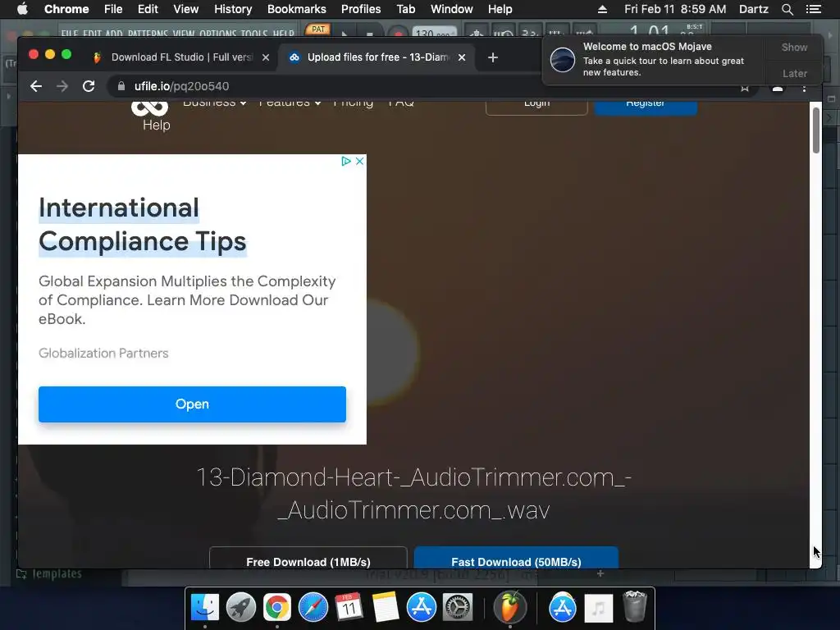Screen dimensions: 840x630
Task: Toggle PAT mode in FL Studio window
Action: click(x=318, y=30)
